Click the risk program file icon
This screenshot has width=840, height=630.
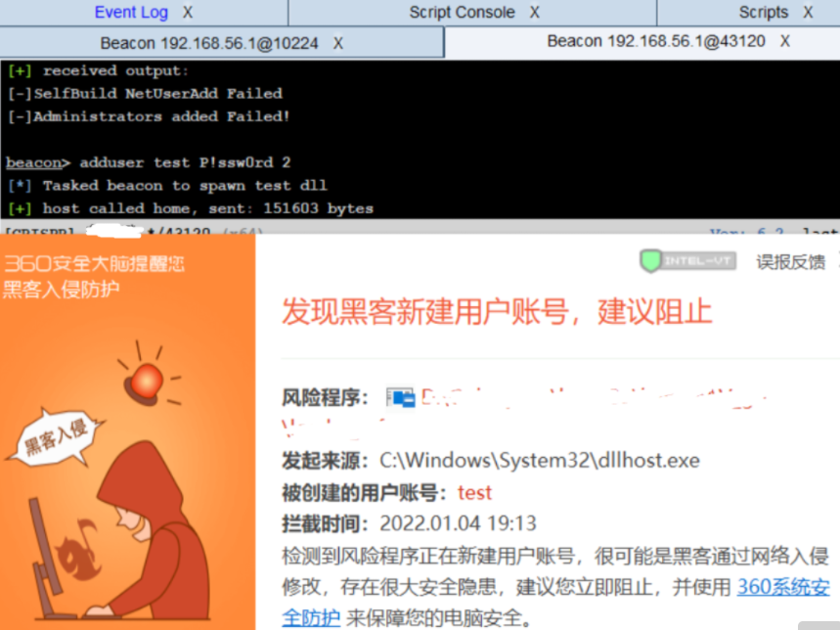tap(400, 398)
